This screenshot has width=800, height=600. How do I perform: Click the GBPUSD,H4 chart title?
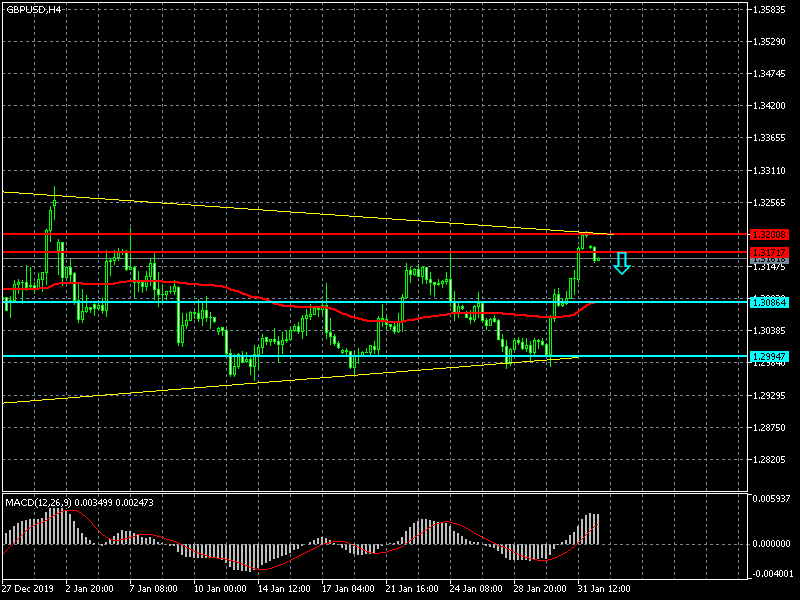(x=32, y=9)
